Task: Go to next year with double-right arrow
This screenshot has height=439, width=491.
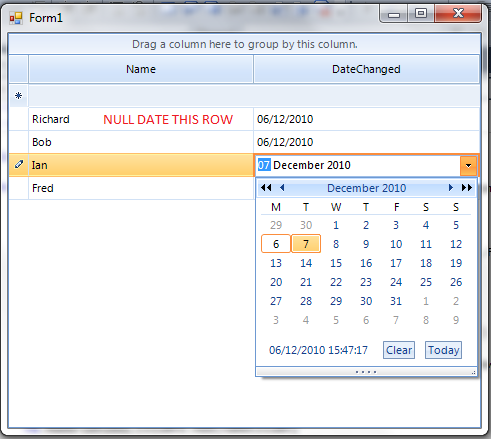Action: [467, 188]
